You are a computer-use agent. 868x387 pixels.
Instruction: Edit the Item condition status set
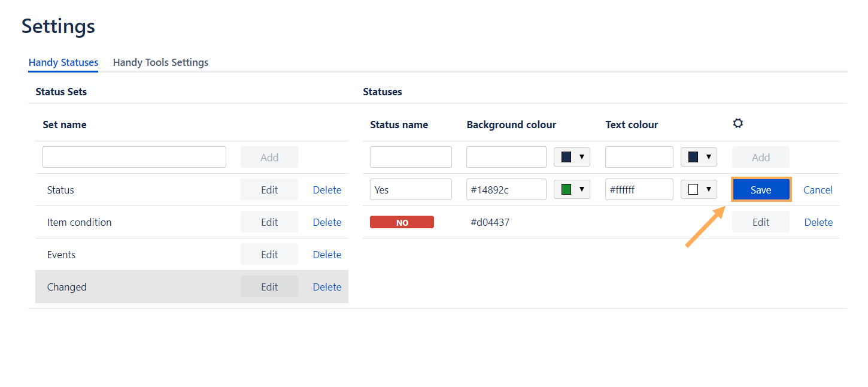[x=269, y=222]
